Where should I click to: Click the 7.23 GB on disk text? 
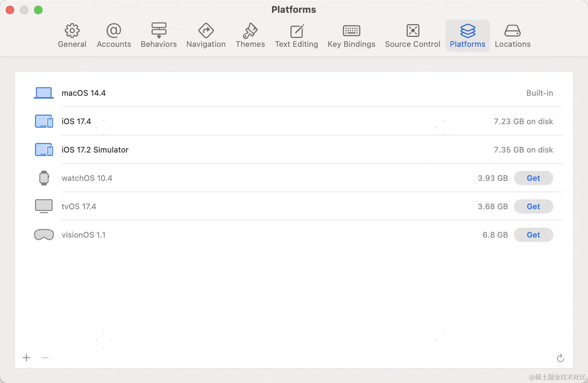point(523,121)
